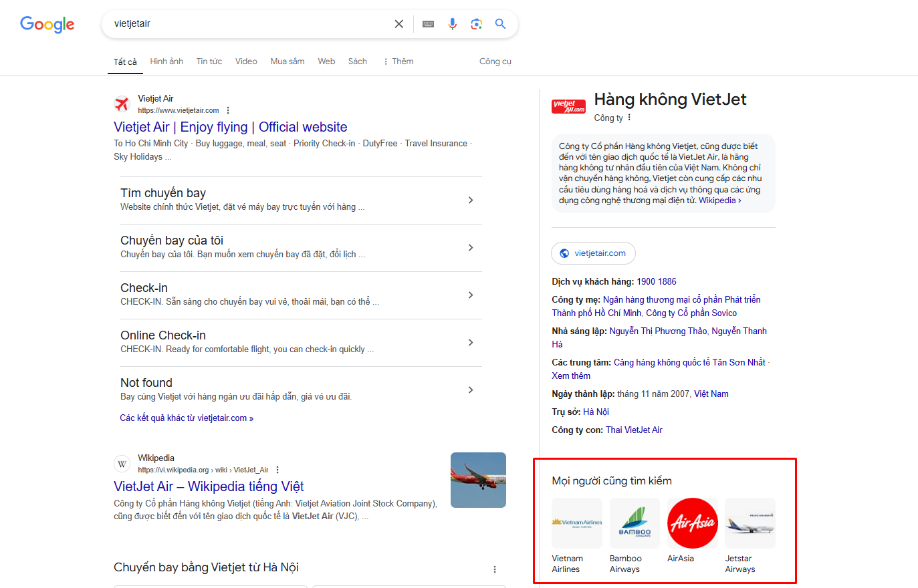Click the Wikipedia W favicon

pos(122,464)
